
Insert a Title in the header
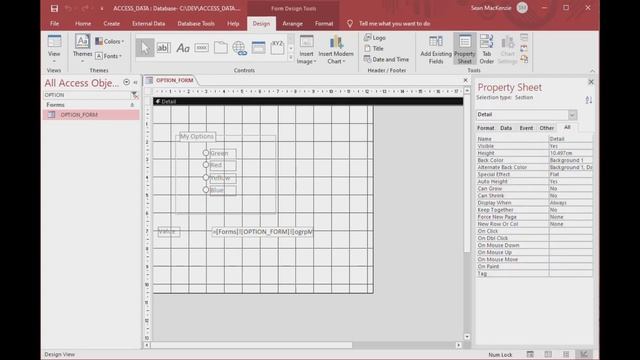pyautogui.click(x=374, y=48)
